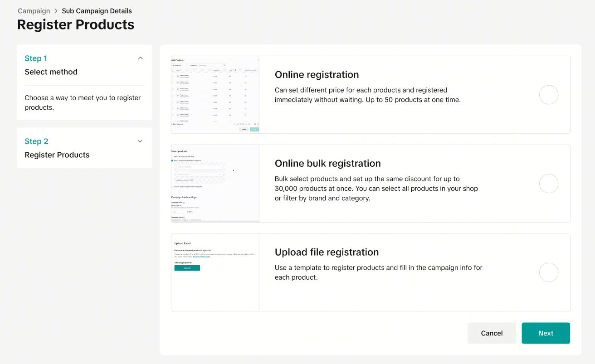Click the Online bulk registration title
The image size is (595, 364).
[x=327, y=164]
